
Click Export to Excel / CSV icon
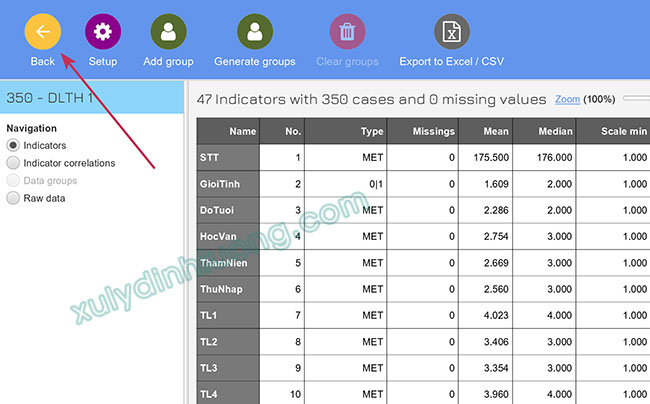(x=451, y=31)
